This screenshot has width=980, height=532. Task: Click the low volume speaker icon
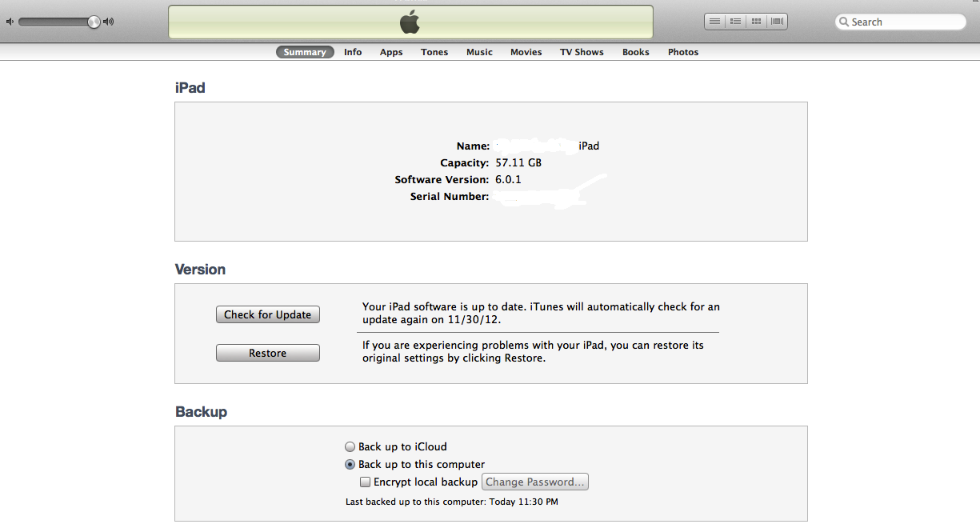(x=10, y=22)
